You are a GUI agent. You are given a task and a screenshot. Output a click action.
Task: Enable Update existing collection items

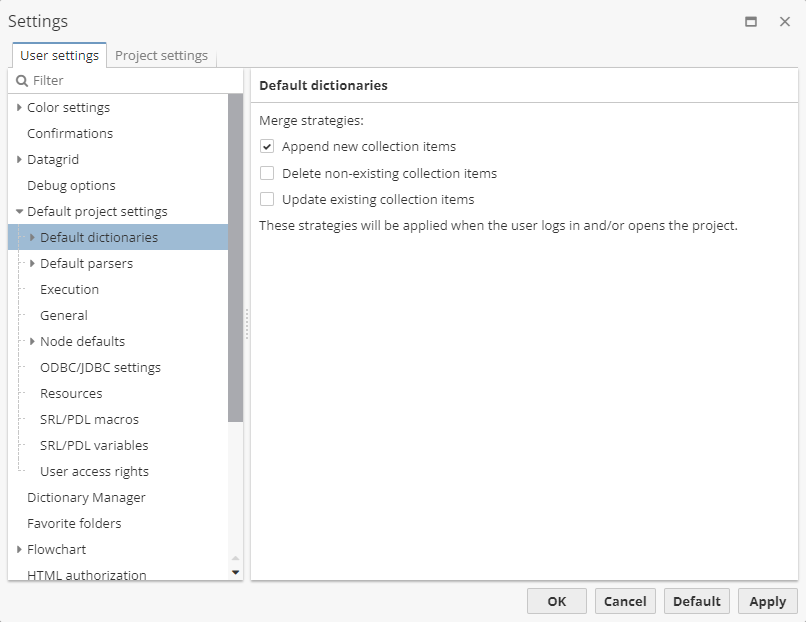click(x=267, y=199)
